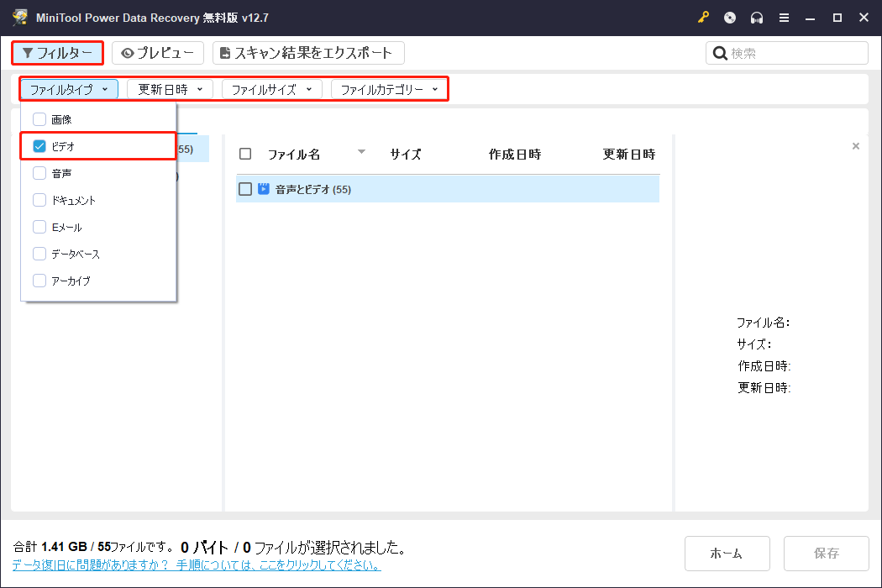Open the 更新日時 dropdown

[171, 88]
